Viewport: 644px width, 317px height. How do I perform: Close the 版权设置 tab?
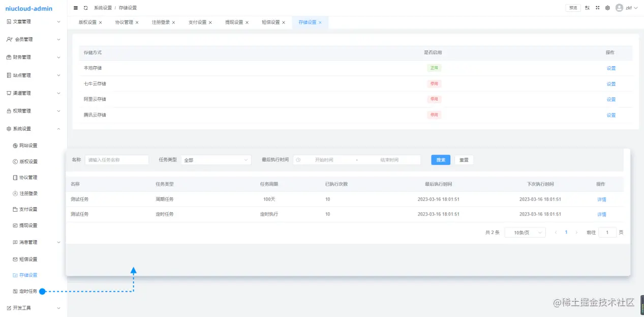(x=100, y=22)
